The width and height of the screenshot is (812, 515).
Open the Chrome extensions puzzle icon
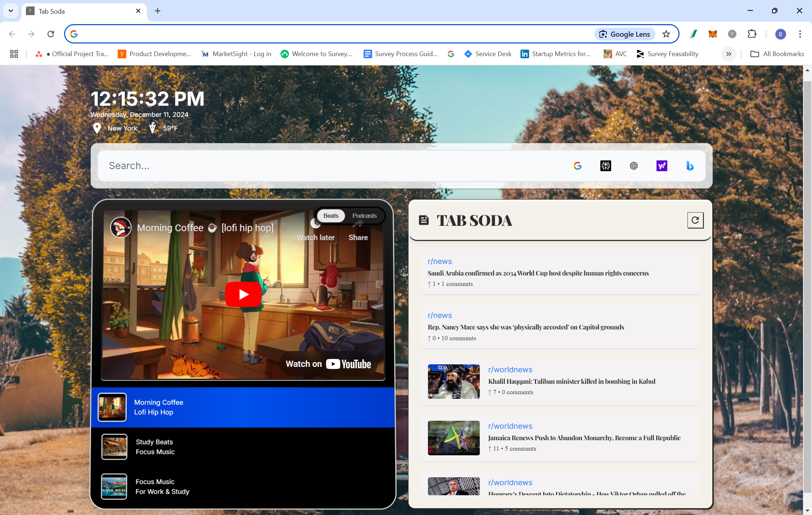(x=752, y=34)
